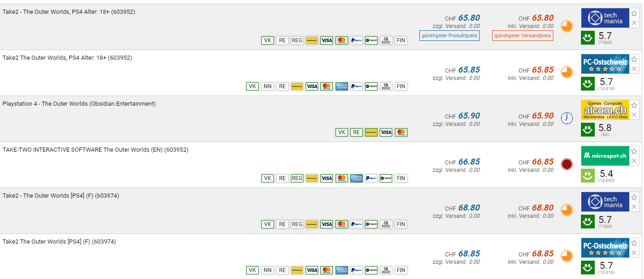Screen dimensions: 644x279
Task: Click the Diners Club icon in the CHF 68.80 offer
Action: point(386,224)
